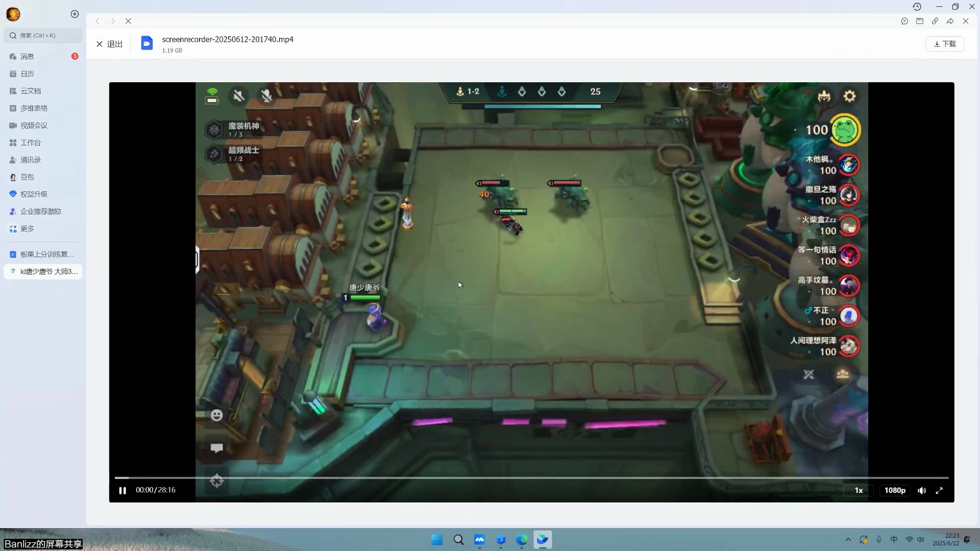Open Microsoft Edge from the taskbar
The image size is (980, 551).
click(521, 540)
